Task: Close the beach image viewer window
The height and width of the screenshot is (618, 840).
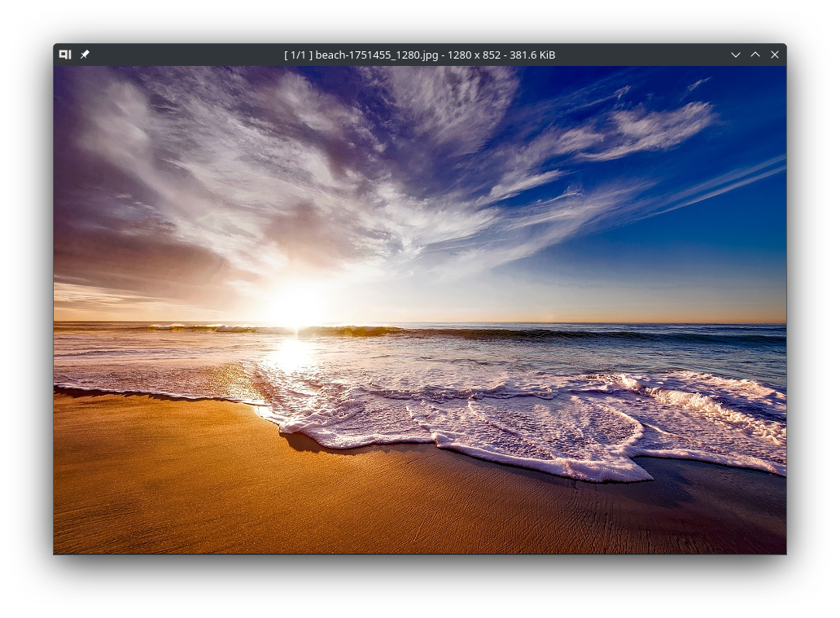Action: pyautogui.click(x=775, y=55)
